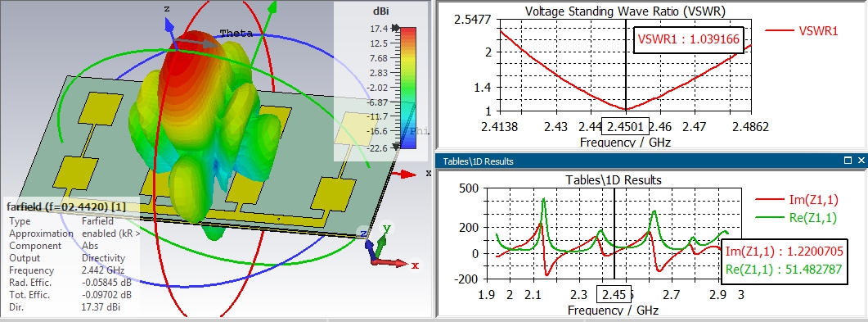This screenshot has height=322, width=868.
Task: Click the Re(Z1,1) : 51.482787 marker readout
Action: pyautogui.click(x=783, y=270)
